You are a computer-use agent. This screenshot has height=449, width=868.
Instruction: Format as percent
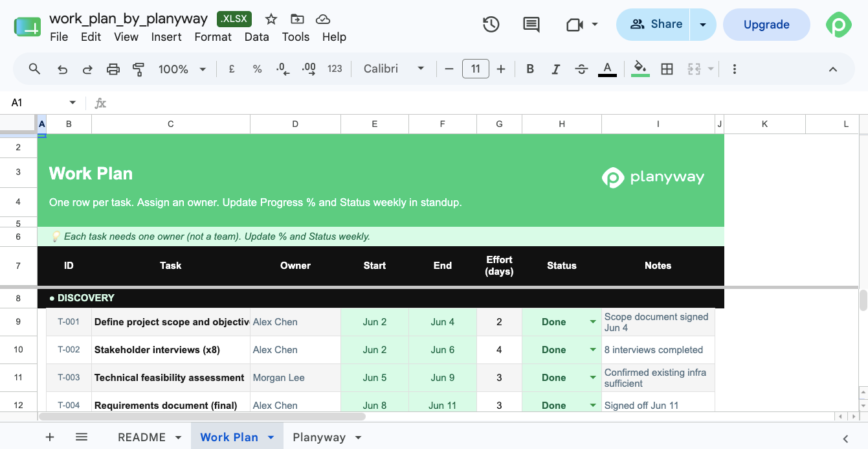[257, 69]
